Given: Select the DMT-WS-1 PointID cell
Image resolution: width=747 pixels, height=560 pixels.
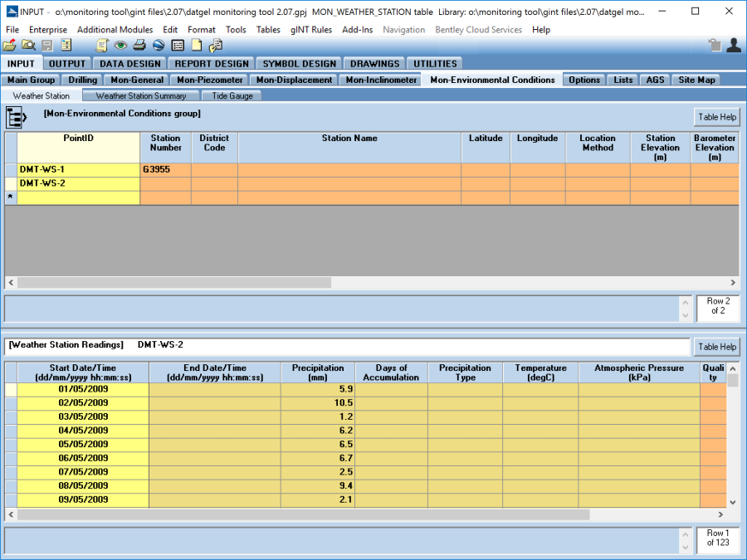Looking at the screenshot, I should (78, 169).
